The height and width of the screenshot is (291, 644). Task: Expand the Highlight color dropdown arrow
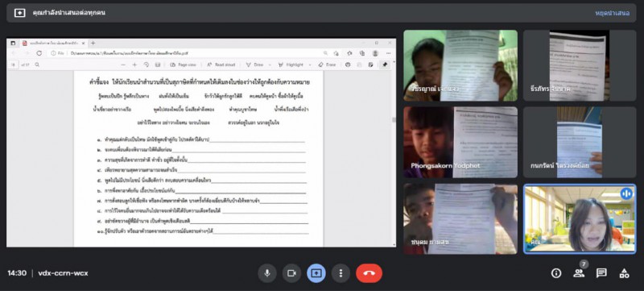coord(309,65)
